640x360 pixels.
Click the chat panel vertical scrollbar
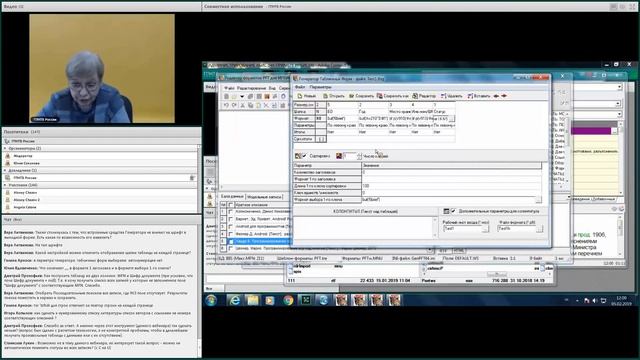click(x=200, y=290)
